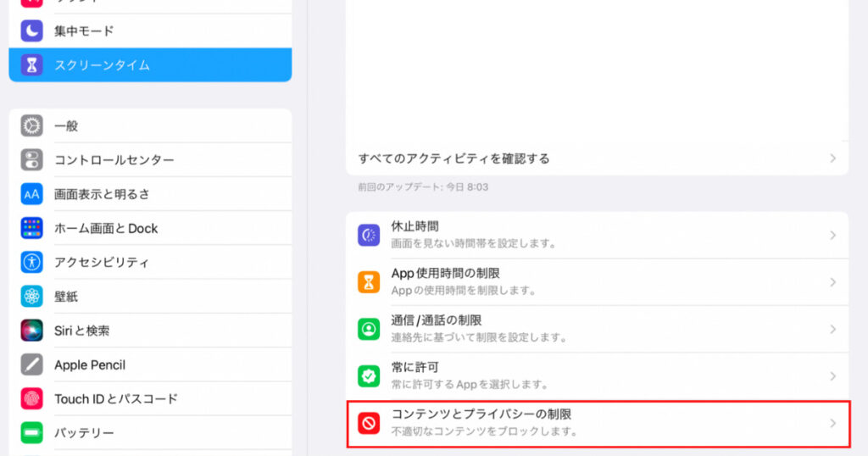This screenshot has height=456, width=868.
Task: Open 画面表示と明るさ in sidebar
Action: (150, 194)
